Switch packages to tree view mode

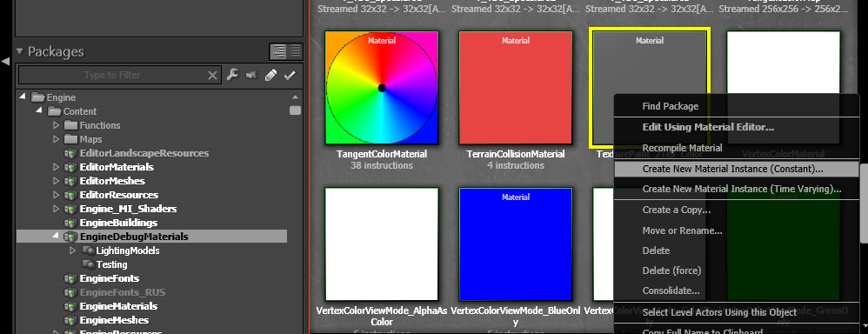click(278, 51)
